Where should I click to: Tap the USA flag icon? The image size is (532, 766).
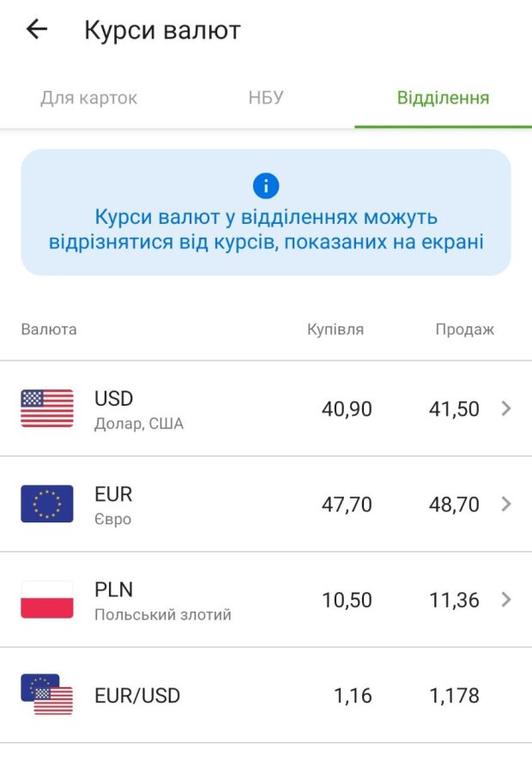point(47,408)
